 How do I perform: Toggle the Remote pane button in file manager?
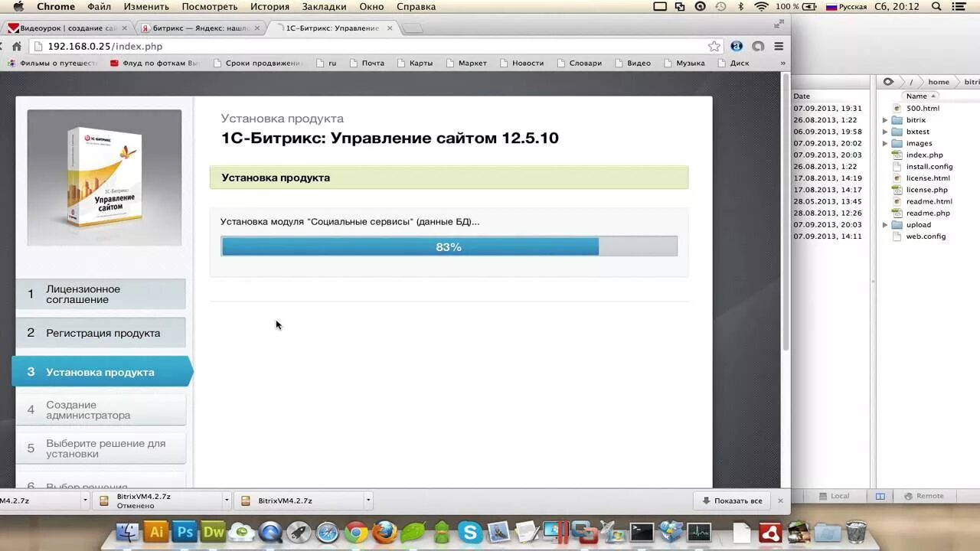tap(923, 496)
